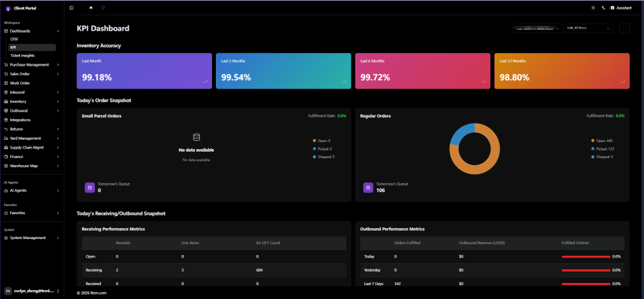Click the Yard Management truck icon

pyautogui.click(x=6, y=138)
